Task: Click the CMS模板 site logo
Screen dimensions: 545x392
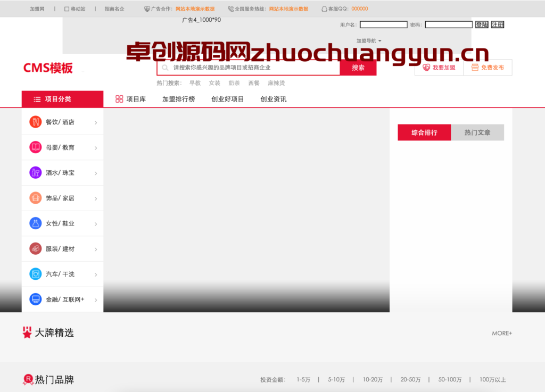Action: pos(48,68)
